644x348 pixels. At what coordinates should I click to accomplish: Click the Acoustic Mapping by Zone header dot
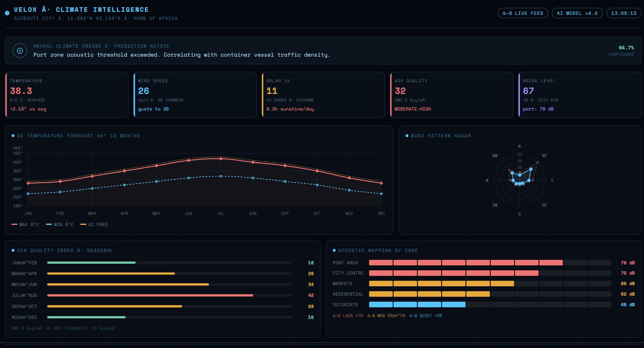[x=334, y=250]
